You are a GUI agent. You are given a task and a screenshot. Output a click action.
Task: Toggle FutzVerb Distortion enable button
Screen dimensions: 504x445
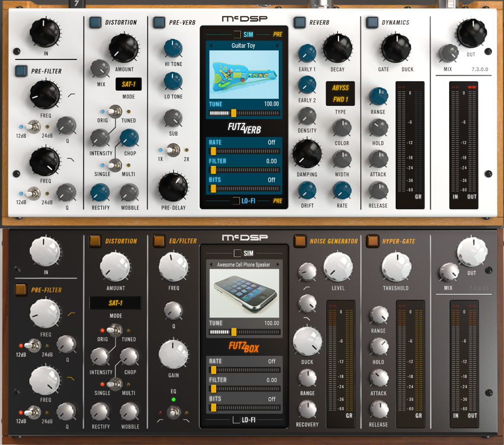[x=95, y=23]
